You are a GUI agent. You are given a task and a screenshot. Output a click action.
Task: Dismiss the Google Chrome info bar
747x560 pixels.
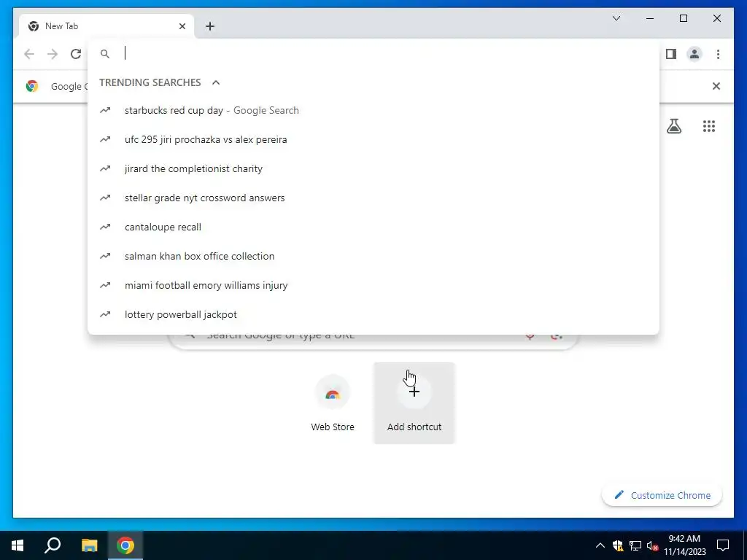click(x=716, y=86)
